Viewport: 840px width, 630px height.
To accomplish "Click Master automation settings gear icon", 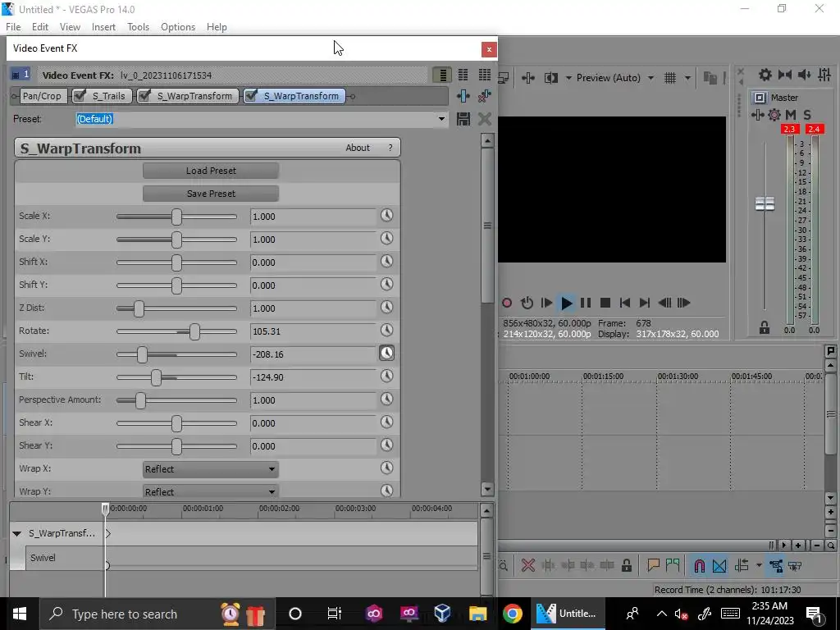I will pos(774,115).
